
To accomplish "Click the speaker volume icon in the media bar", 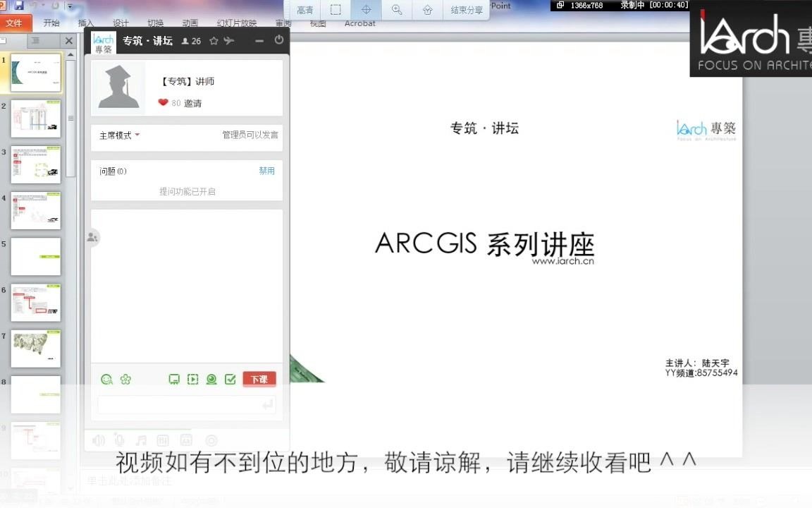I will (x=99, y=439).
